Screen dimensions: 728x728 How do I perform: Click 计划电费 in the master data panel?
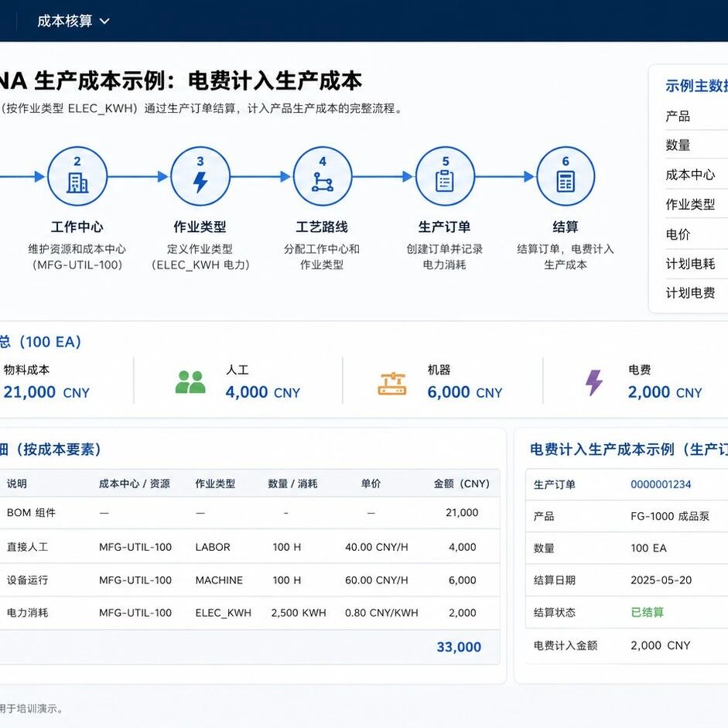tap(690, 292)
